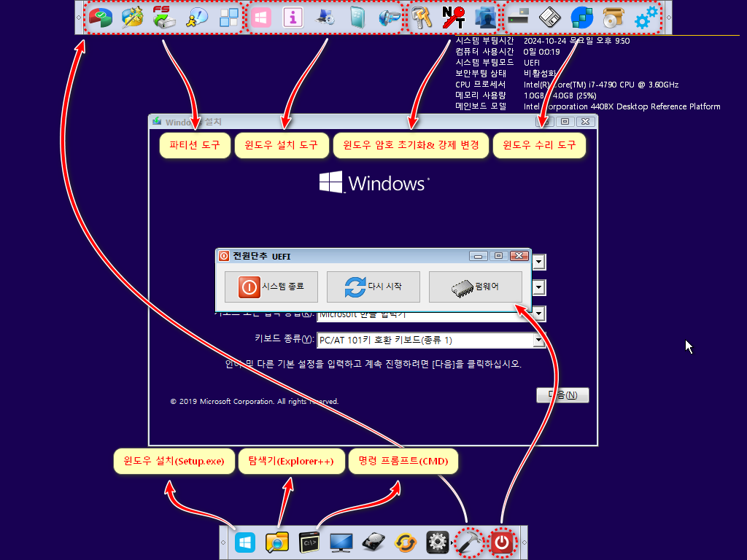
Task: Click the blue monitor icon in bottom dock
Action: pos(341,542)
